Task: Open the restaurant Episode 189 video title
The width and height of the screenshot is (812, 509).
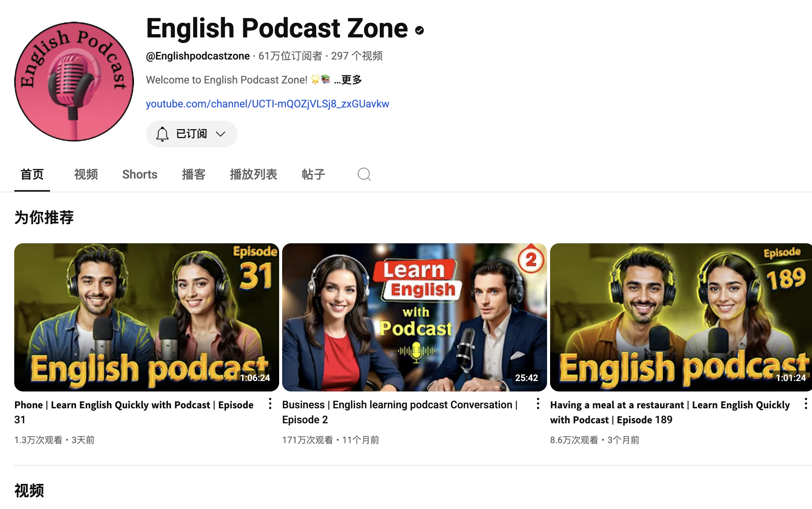Action: [x=670, y=412]
